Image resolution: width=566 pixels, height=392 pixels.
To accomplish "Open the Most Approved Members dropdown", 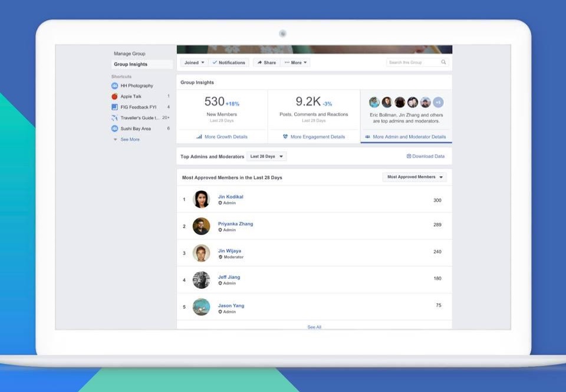I will pyautogui.click(x=414, y=176).
